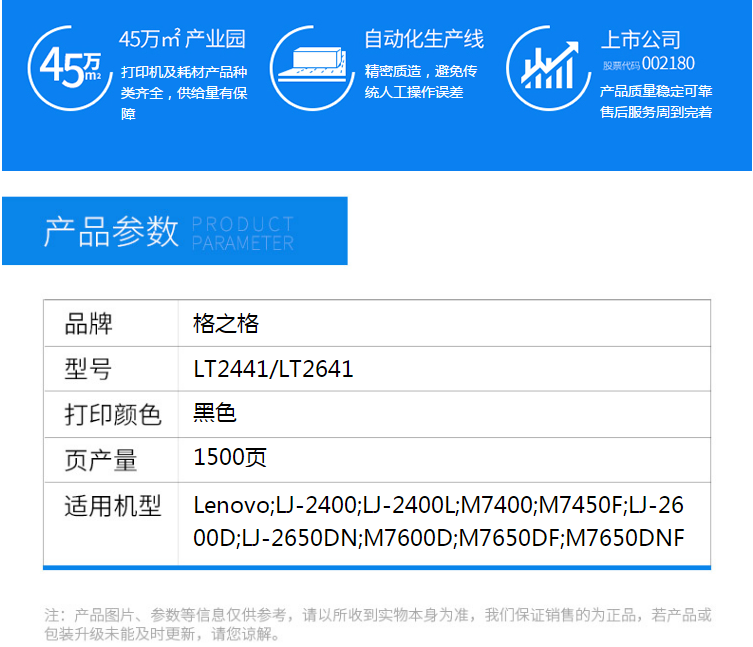Click the disclaimer note beginning with 注：
This screenshot has height=647, width=753.
pyautogui.click(x=378, y=624)
